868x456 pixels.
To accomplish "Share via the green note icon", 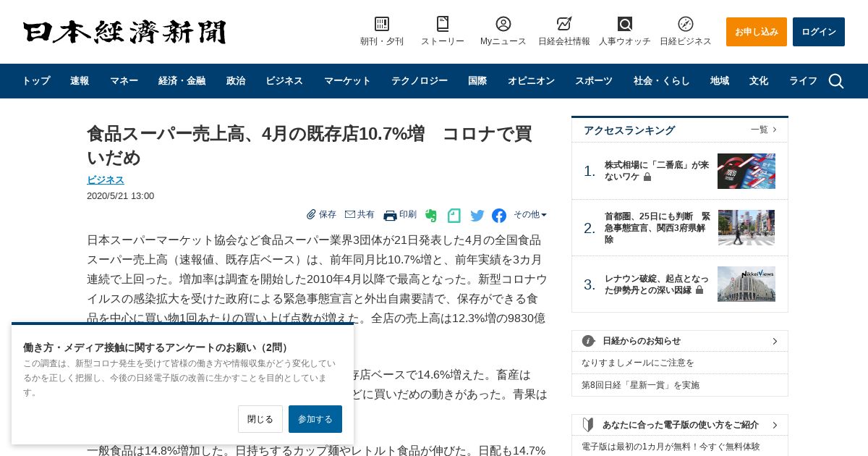I will pyautogui.click(x=454, y=216).
